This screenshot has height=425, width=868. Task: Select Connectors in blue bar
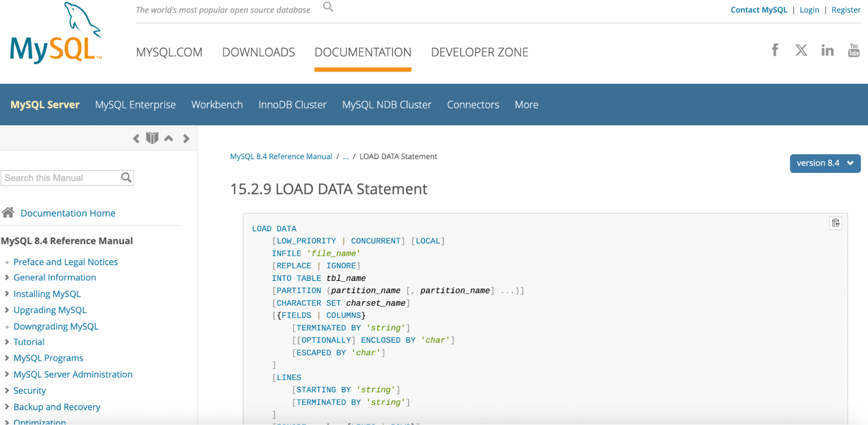click(x=473, y=105)
